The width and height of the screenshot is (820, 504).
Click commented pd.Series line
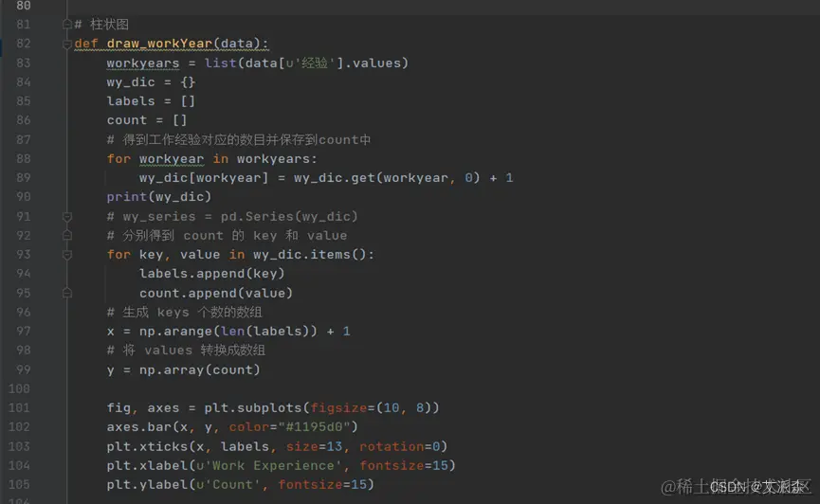point(232,216)
